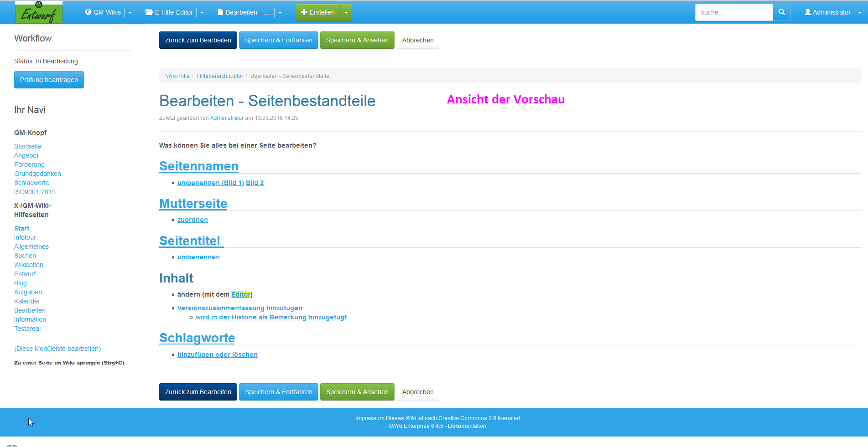The image size is (868, 447).
Task: Open the Hilfebereich Editor breadcrumb link
Action: (x=220, y=76)
